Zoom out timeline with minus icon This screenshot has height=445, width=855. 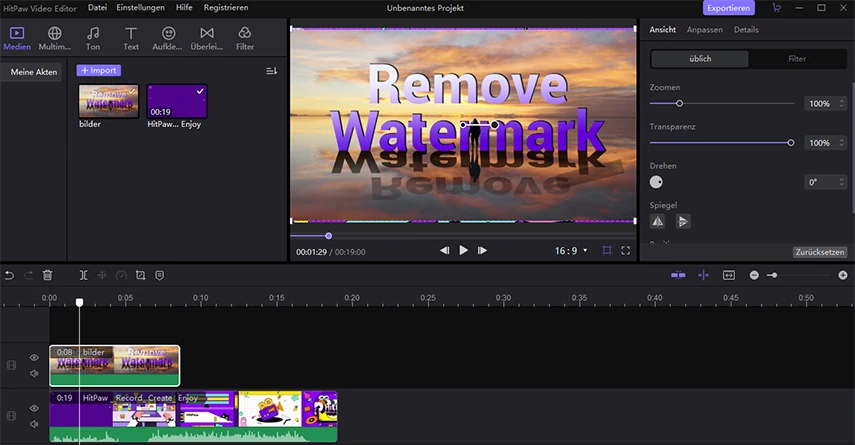coord(754,275)
